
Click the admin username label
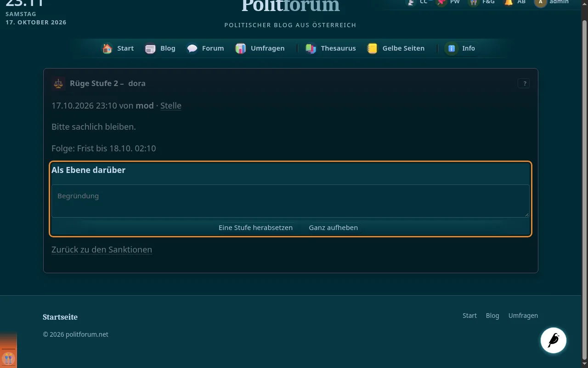coord(559,2)
